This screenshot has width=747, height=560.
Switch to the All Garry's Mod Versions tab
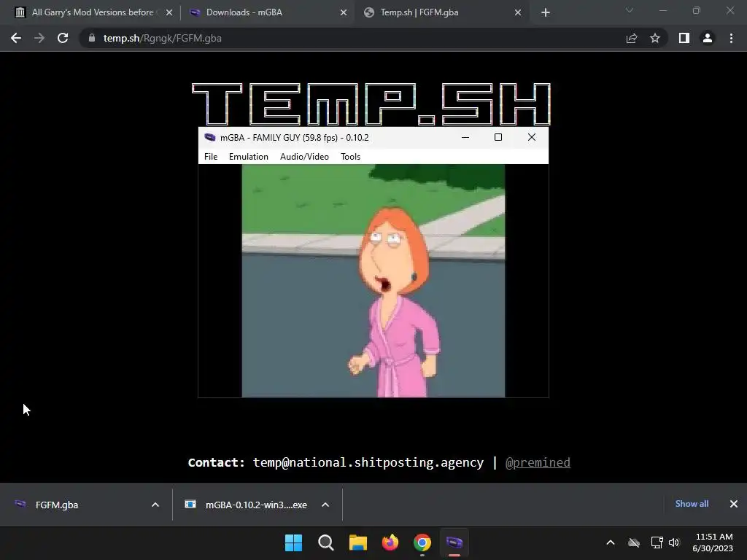(x=92, y=12)
